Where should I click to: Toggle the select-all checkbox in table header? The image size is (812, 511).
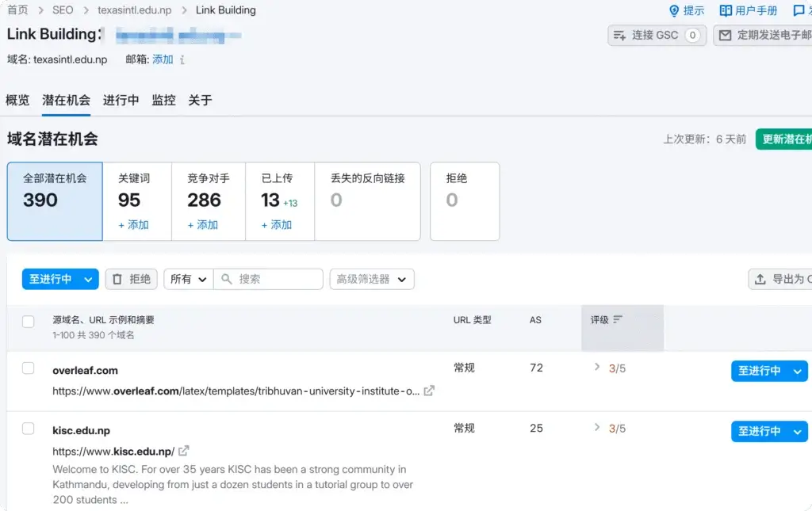click(x=29, y=322)
